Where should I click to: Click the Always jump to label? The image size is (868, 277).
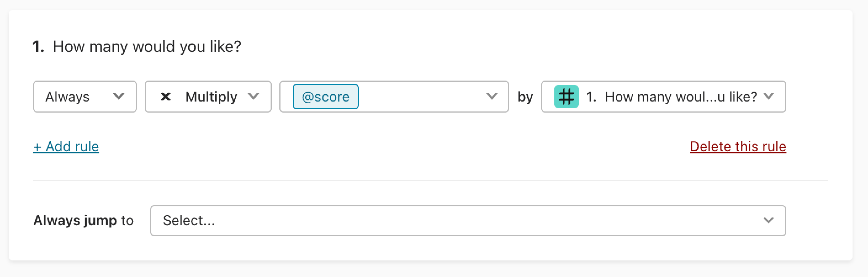[x=83, y=220]
